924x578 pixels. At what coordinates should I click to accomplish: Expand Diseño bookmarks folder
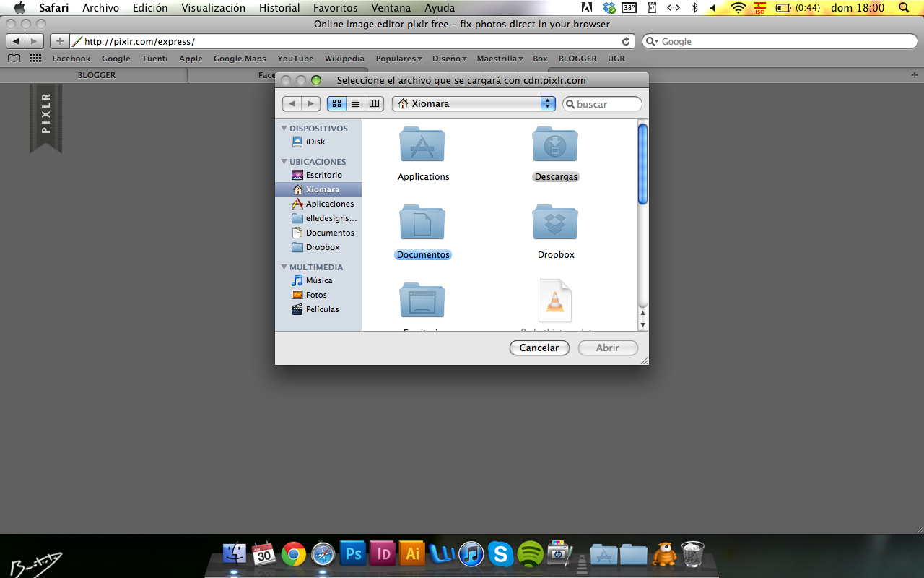coord(449,59)
